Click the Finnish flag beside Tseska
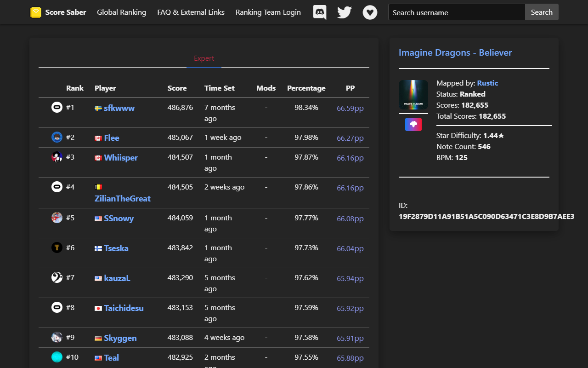The image size is (588, 368). point(98,249)
